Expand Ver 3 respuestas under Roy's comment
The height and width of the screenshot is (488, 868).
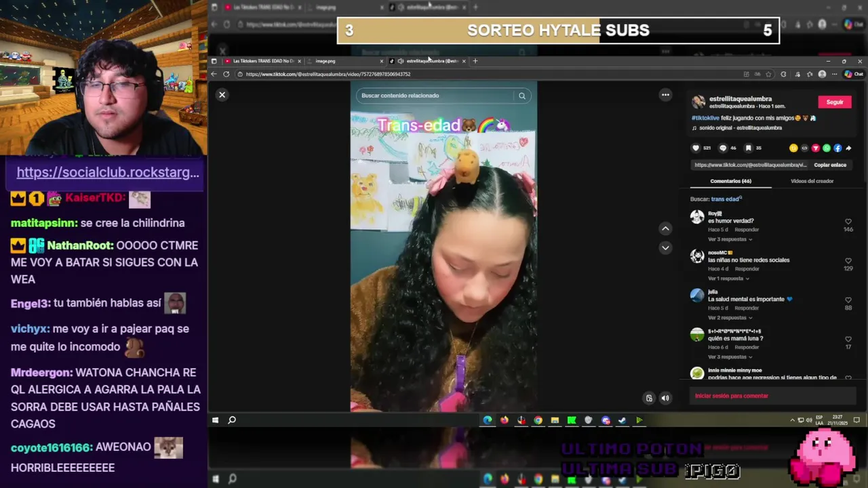pyautogui.click(x=730, y=239)
